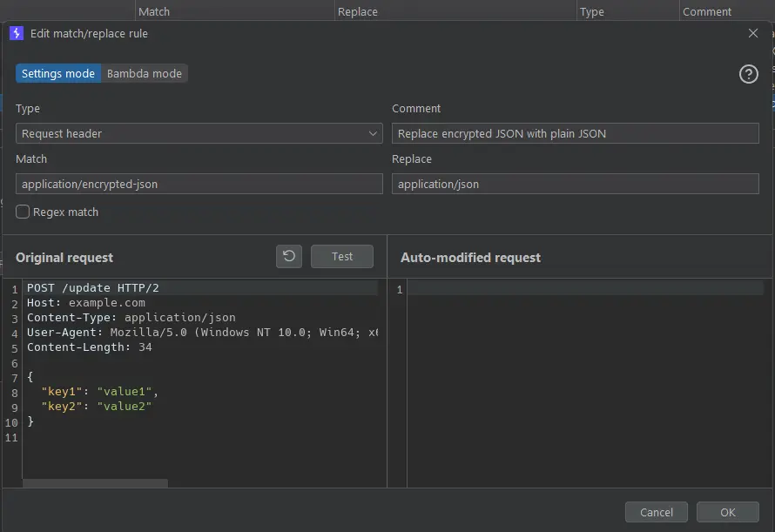The width and height of the screenshot is (775, 532).
Task: Click the line 'POST /update HTTP/2'
Action: pos(93,287)
